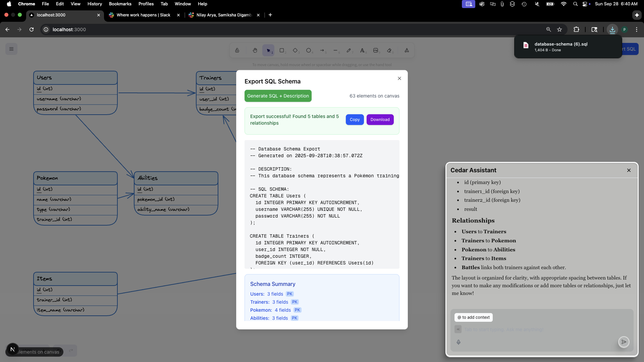
Task: Focus the Cedar Assistant message input
Action: [537, 329]
